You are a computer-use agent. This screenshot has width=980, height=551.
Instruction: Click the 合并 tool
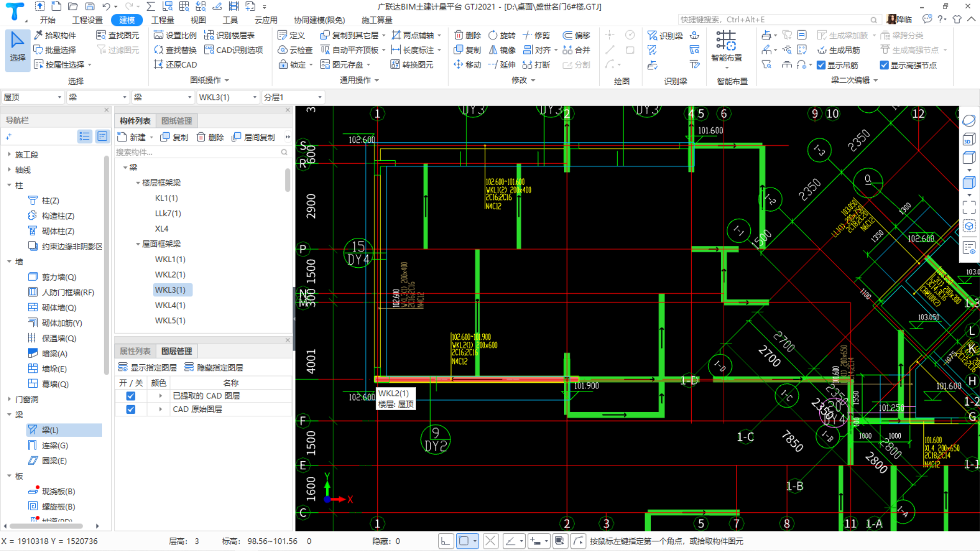click(576, 50)
